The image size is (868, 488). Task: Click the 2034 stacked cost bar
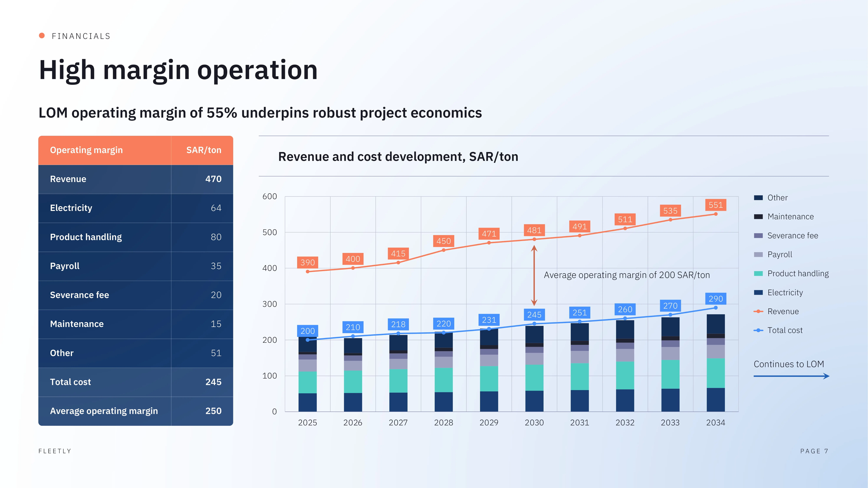tap(716, 363)
